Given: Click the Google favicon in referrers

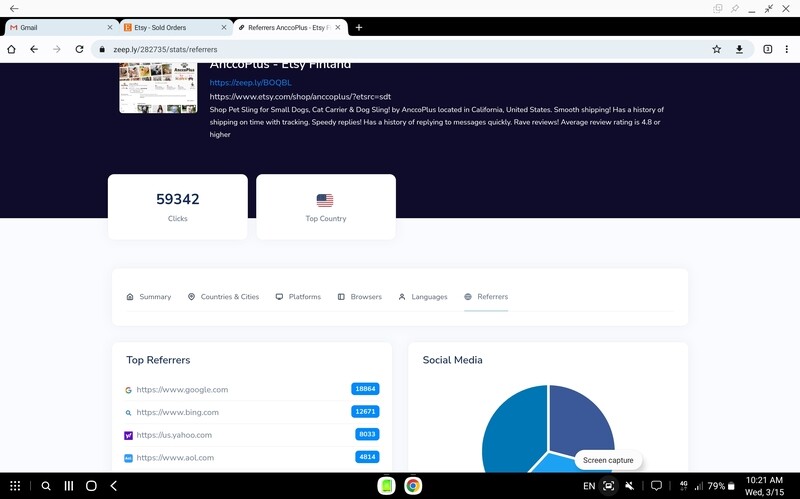Looking at the screenshot, I should (129, 390).
